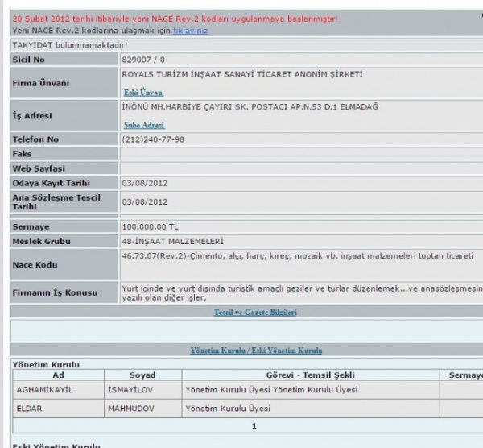Image resolution: width=483 pixels, height=448 pixels.
Task: Click the Web Sayfasi label
Action: point(39,168)
